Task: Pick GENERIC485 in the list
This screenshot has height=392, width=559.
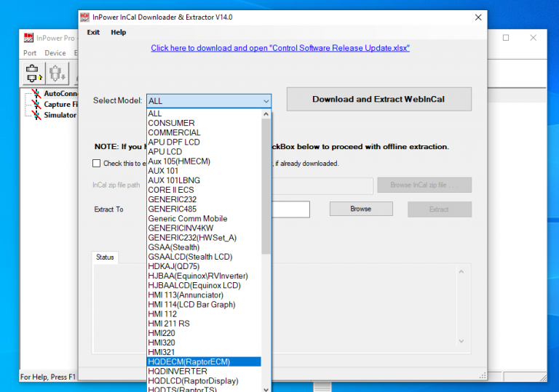Action: point(204,209)
